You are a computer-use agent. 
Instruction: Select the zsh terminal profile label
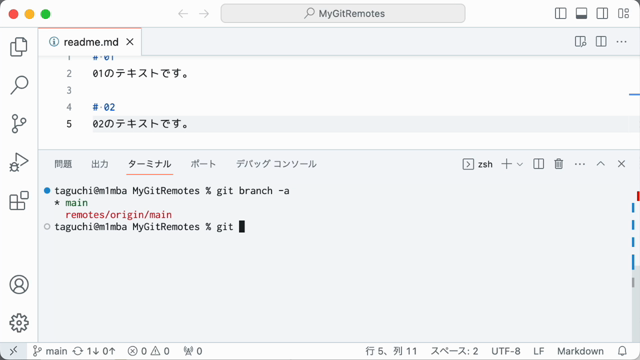(478, 164)
